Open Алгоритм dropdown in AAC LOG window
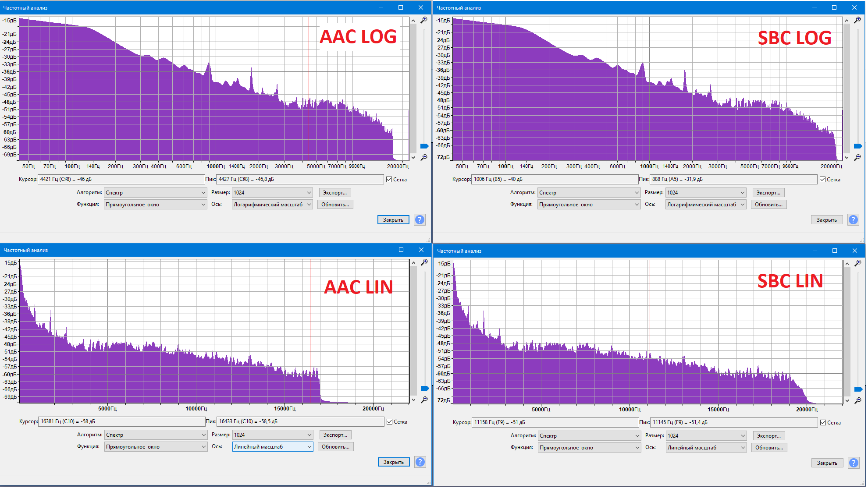Screen dimensions: 868x488 coord(155,193)
